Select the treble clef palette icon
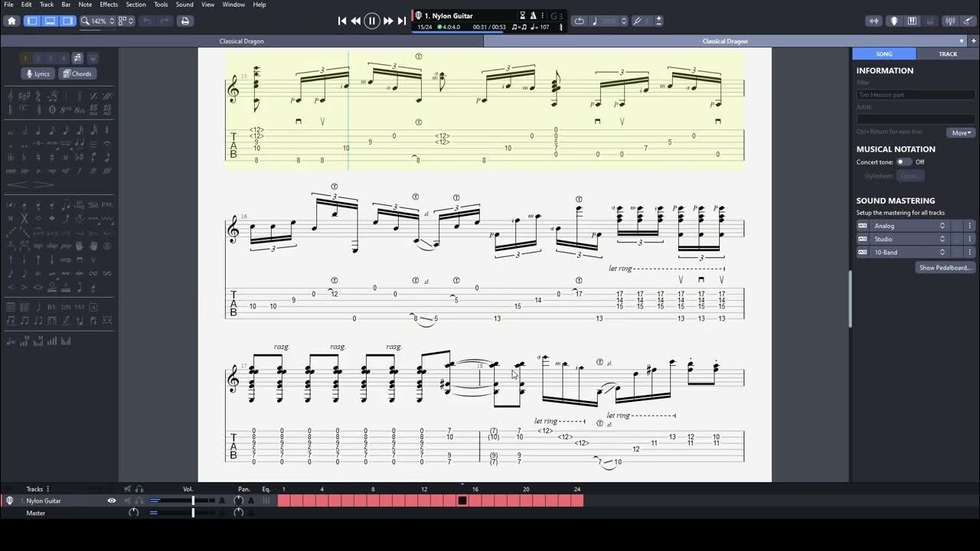Image resolution: width=980 pixels, height=551 pixels. pos(12,96)
